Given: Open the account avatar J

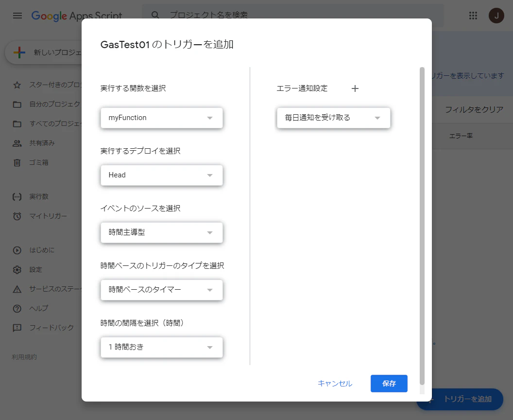Looking at the screenshot, I should tap(496, 16).
